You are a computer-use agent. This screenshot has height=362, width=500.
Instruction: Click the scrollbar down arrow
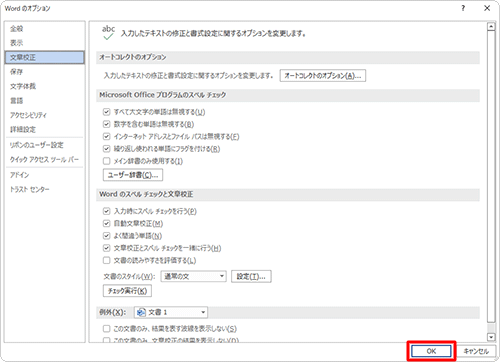click(491, 337)
